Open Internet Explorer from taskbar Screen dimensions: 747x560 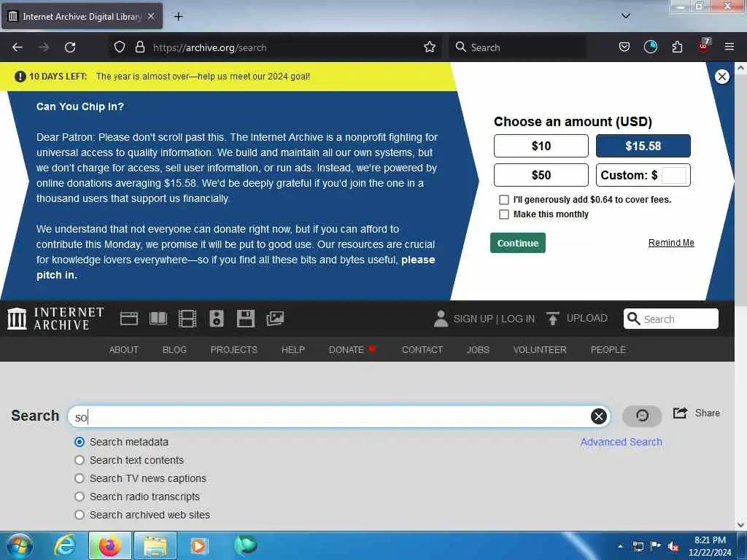coord(65,545)
